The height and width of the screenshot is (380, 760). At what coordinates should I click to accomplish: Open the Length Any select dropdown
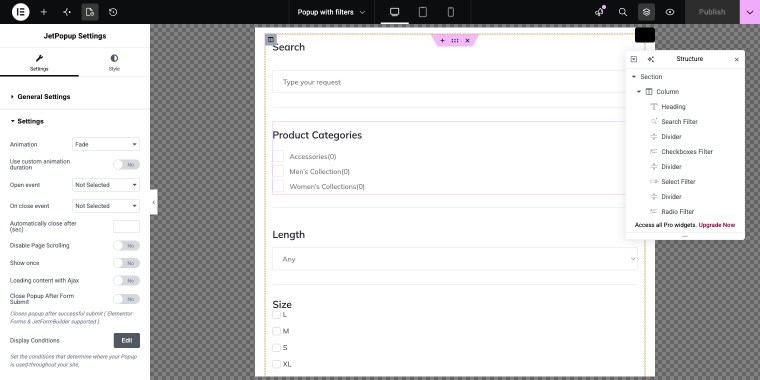pyautogui.click(x=455, y=259)
